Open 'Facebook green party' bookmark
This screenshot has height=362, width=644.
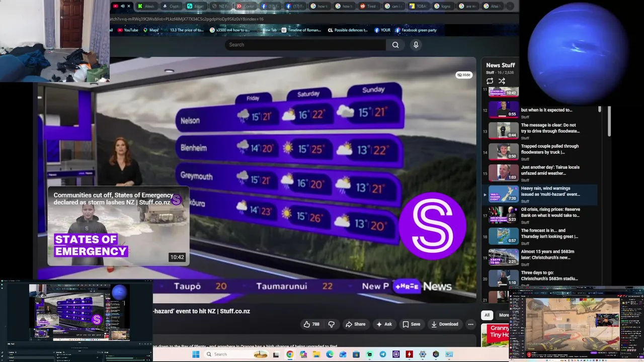tap(416, 30)
